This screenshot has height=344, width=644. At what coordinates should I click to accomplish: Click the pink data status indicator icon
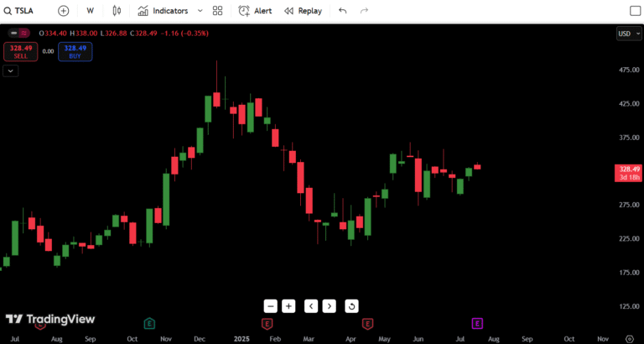[24, 34]
